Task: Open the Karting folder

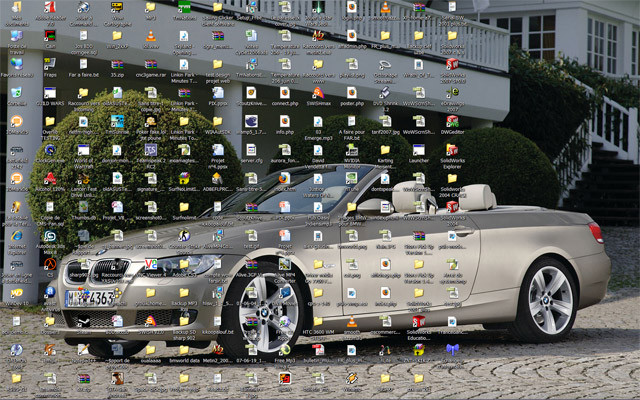Action: point(385,149)
